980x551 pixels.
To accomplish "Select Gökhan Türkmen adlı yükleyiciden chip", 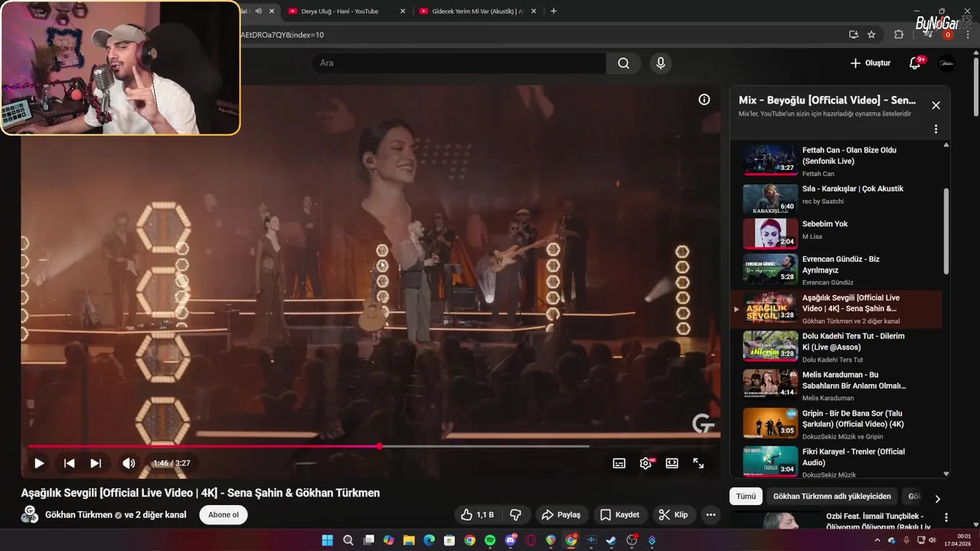I will tap(832, 497).
